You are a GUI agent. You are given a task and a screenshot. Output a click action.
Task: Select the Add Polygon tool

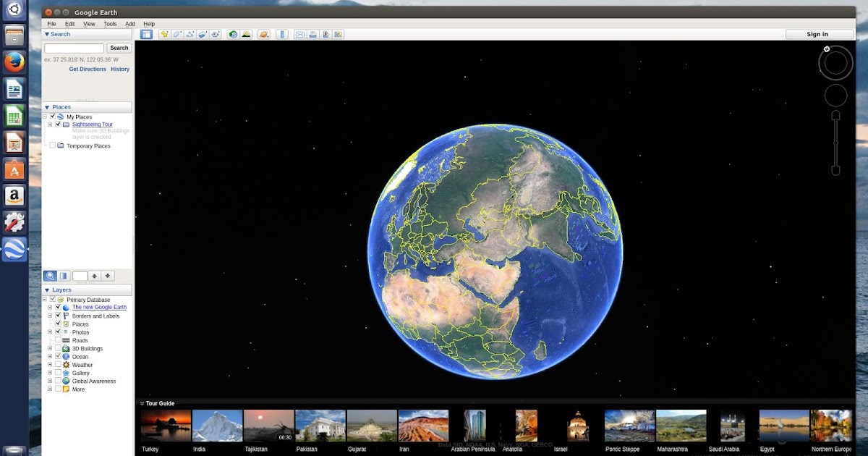[179, 33]
